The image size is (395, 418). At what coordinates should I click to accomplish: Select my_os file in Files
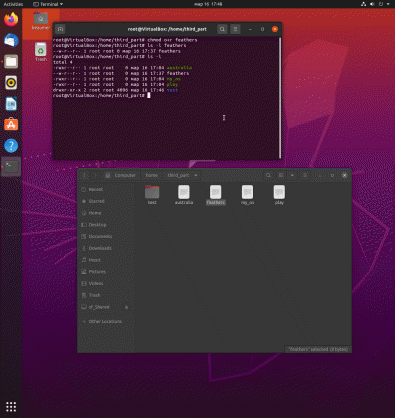click(x=247, y=195)
